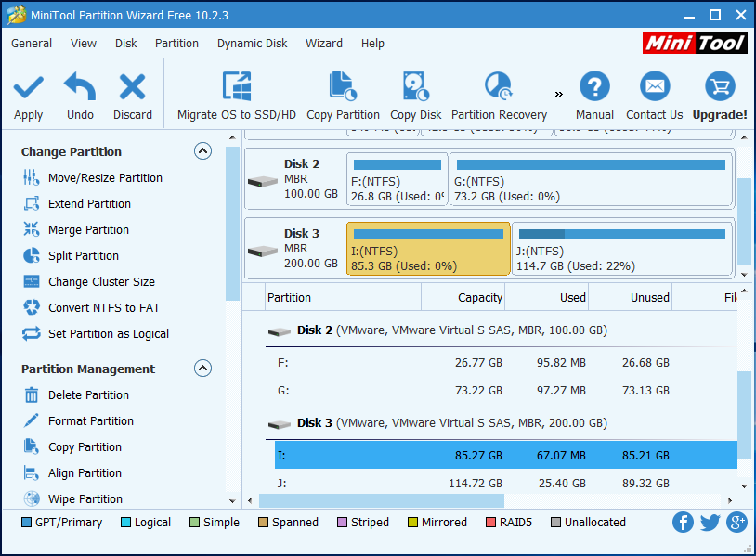Sort by the Capacity column header

click(463, 297)
